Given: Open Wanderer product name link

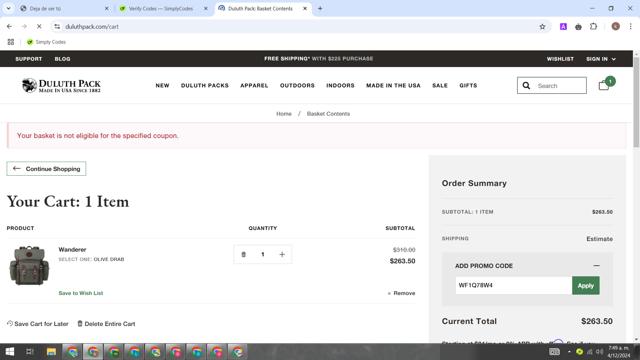Looking at the screenshot, I should tap(72, 249).
